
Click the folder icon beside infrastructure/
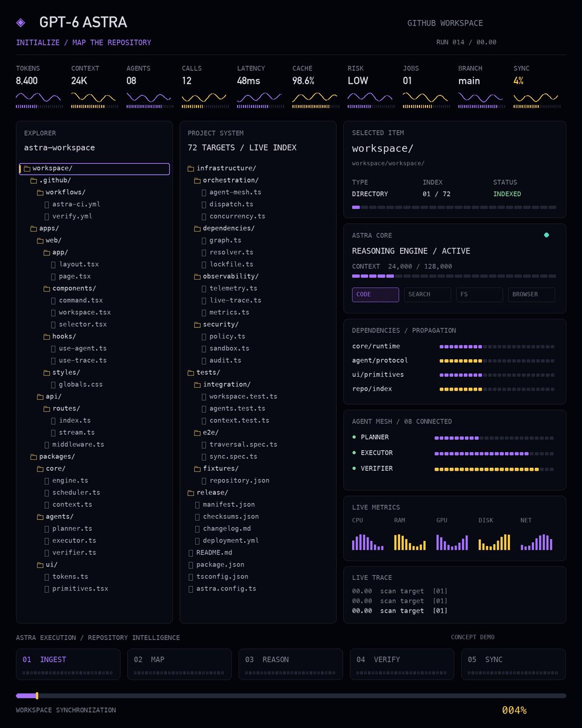pyautogui.click(x=191, y=169)
